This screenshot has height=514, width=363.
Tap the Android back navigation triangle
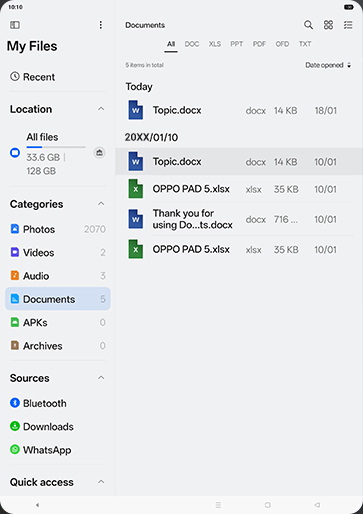click(317, 505)
